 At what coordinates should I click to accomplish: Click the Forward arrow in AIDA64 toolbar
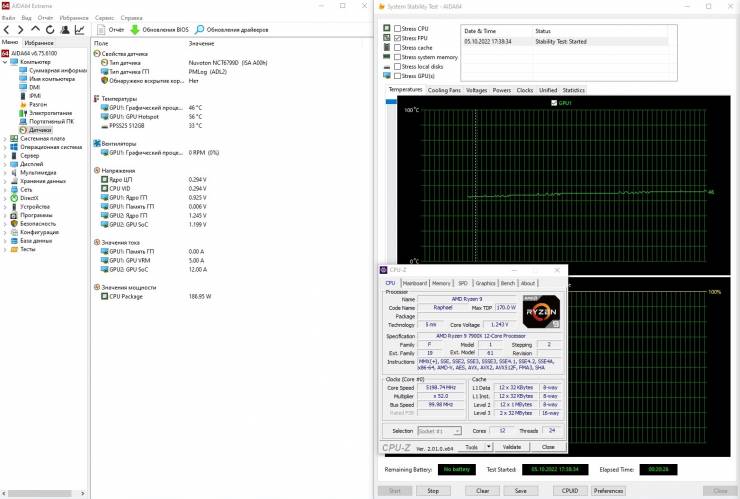[x=20, y=30]
